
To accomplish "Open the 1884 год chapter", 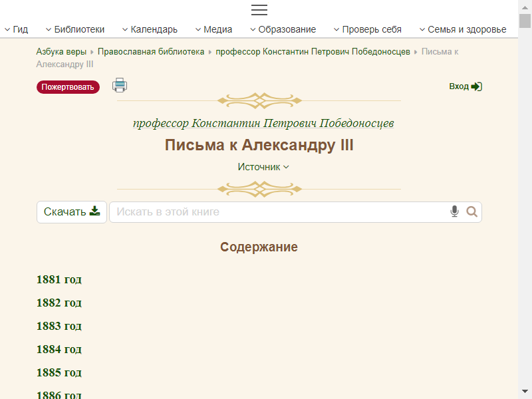I will [x=59, y=349].
